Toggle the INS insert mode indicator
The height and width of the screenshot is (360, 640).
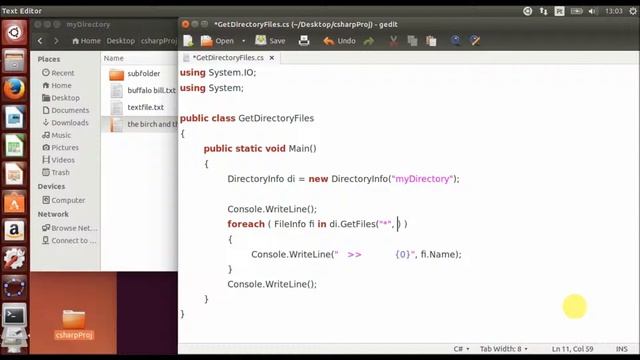click(622, 349)
